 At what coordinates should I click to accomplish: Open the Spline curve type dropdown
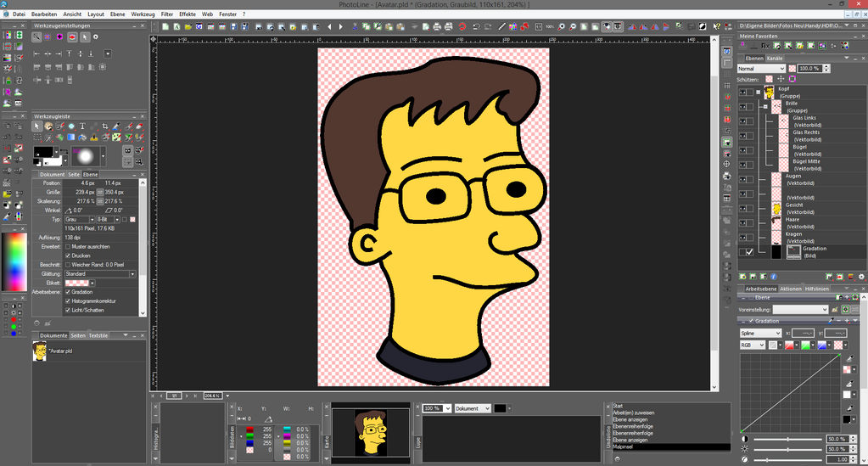click(x=760, y=333)
